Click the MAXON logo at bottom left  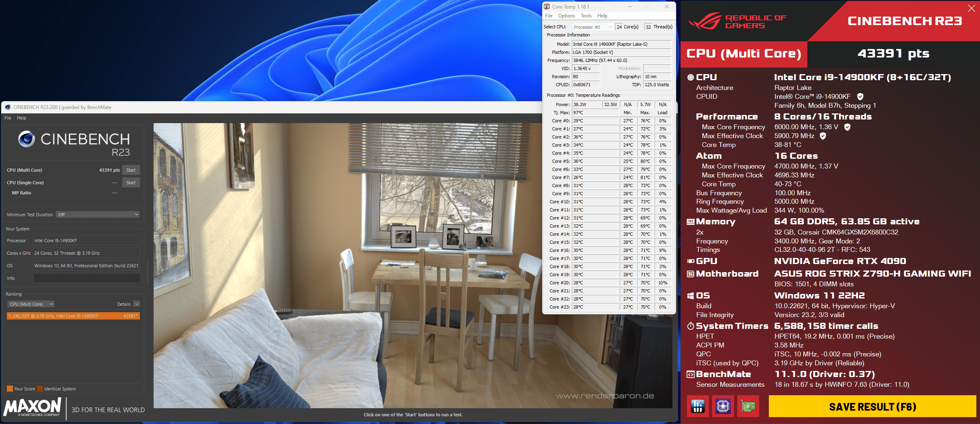click(x=32, y=407)
